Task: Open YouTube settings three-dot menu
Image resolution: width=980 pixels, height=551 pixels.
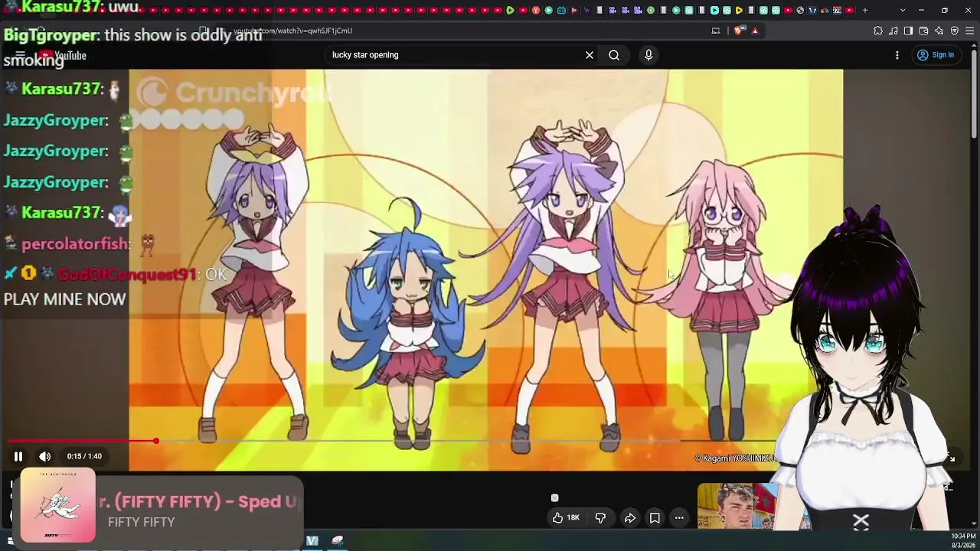Action: click(x=897, y=55)
